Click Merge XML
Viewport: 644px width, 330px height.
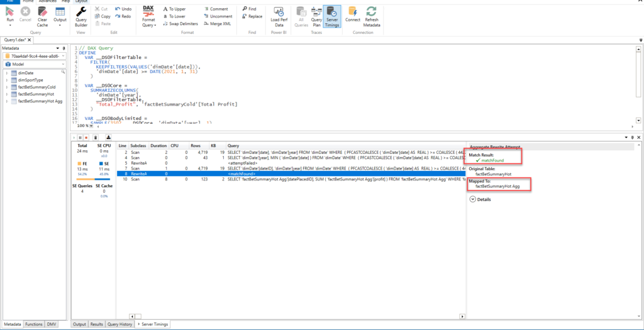[217, 24]
